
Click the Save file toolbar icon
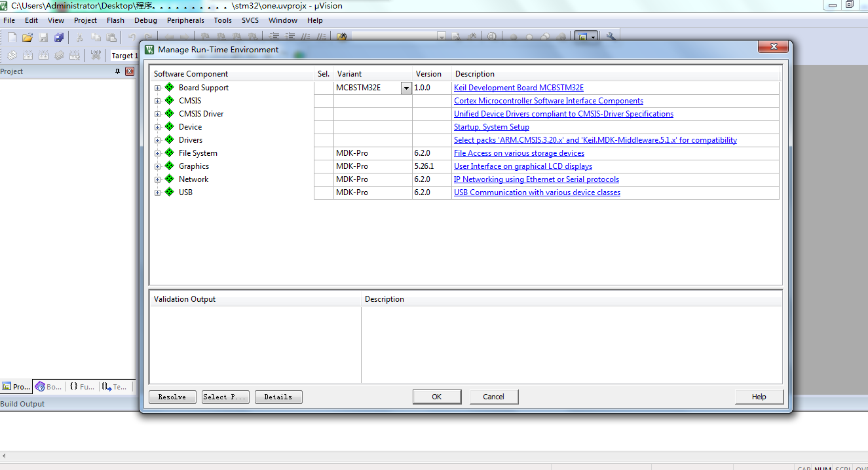[x=44, y=37]
